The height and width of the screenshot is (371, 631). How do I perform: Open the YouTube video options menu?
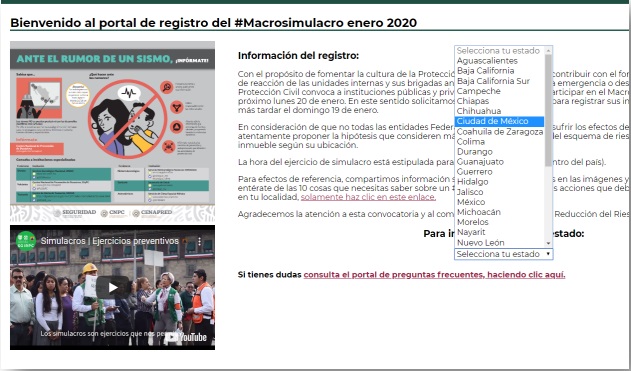click(199, 241)
